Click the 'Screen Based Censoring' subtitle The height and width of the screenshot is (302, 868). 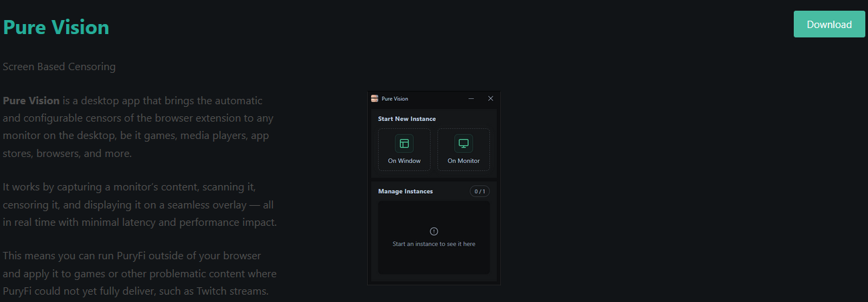[x=60, y=67]
